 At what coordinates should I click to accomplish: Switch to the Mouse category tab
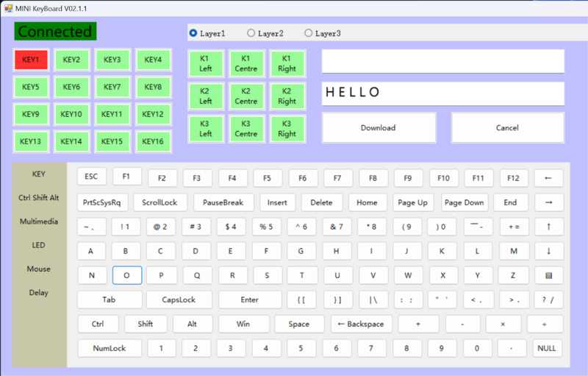[x=39, y=269]
